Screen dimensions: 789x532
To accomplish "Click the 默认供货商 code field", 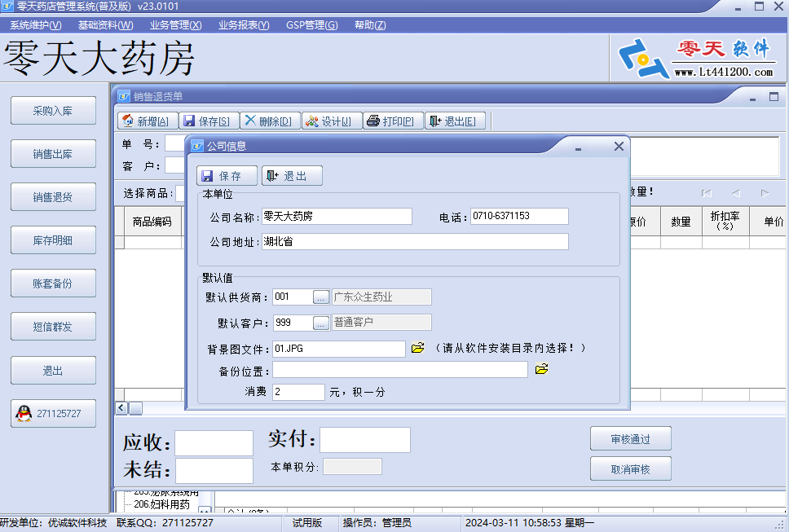I will [293, 297].
